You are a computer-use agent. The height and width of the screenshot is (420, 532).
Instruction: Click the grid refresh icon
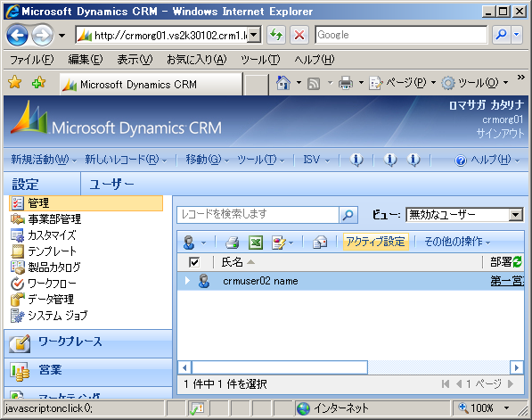(x=517, y=261)
